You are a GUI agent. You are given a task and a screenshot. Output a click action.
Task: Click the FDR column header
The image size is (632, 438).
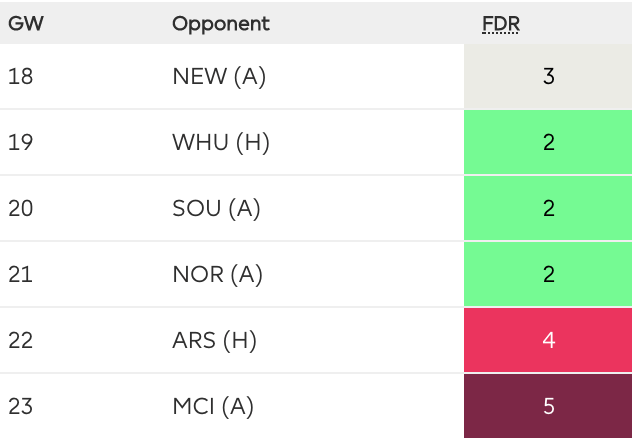(501, 24)
